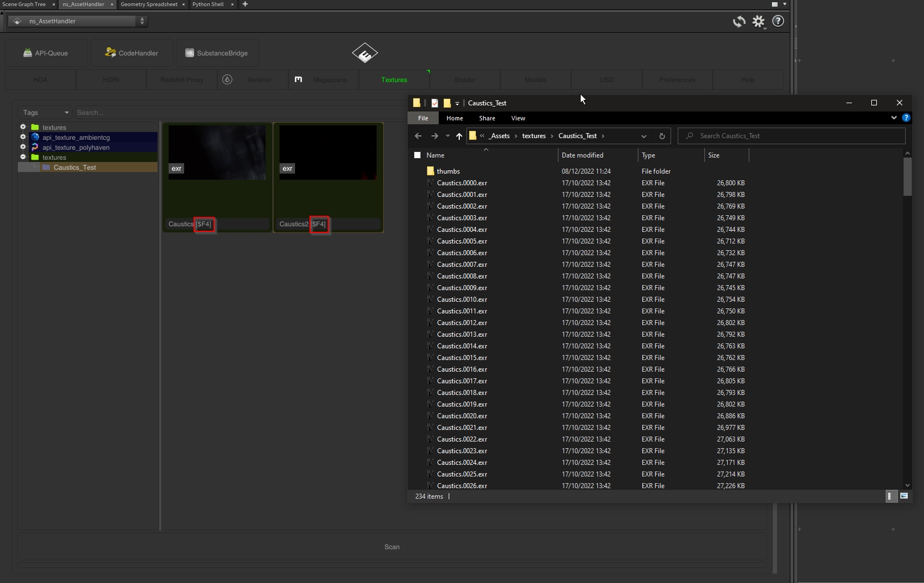The image size is (924, 583).
Task: Open the Explorer View ribbon tab
Action: [518, 118]
